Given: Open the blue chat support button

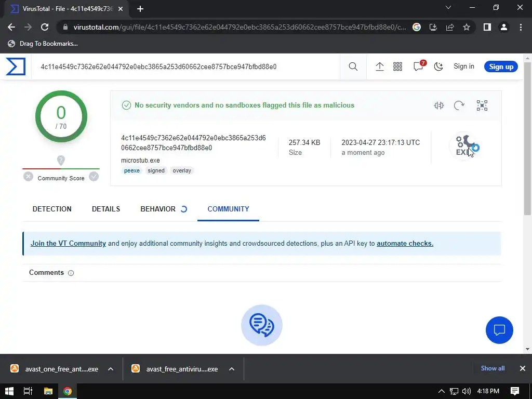Looking at the screenshot, I should tap(499, 330).
